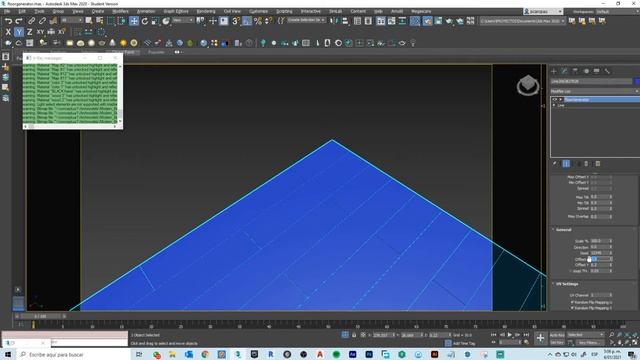
Task: Open the Utilities panel wrench tab
Action: click(x=607, y=71)
